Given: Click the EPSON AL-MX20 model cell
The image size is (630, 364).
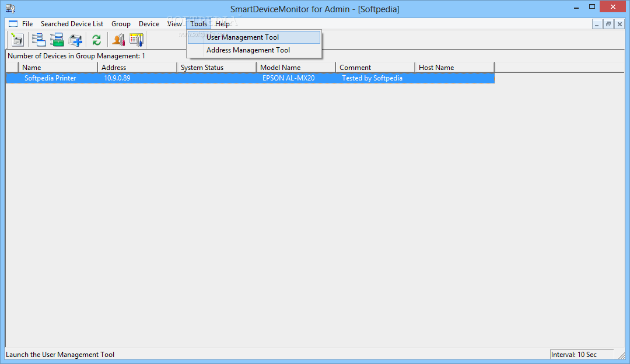Looking at the screenshot, I should [289, 78].
